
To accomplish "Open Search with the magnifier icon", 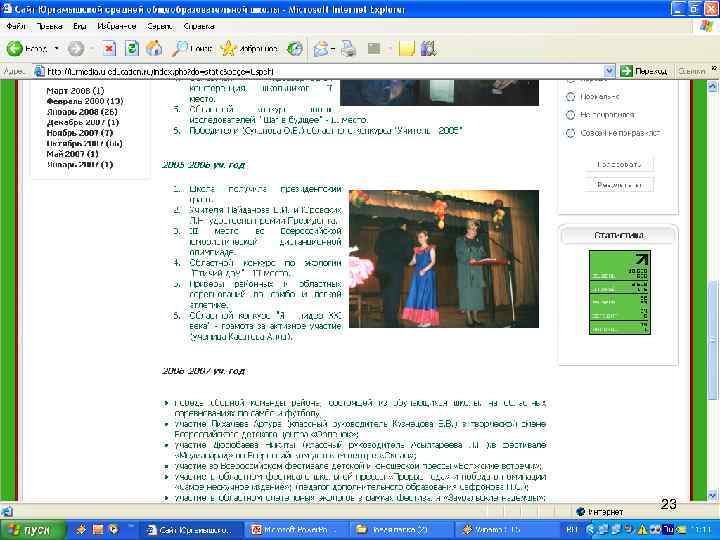I will click(180, 48).
